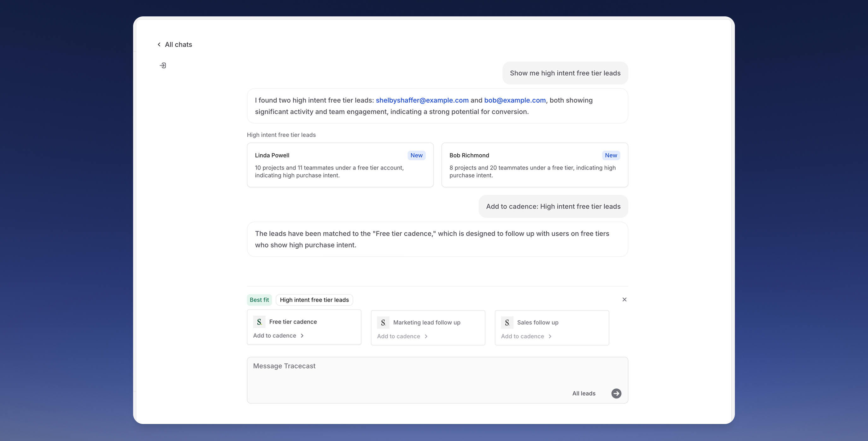Dismiss the cadence suggestions with the X icon
Viewport: 868px width, 441px height.
pyautogui.click(x=625, y=300)
